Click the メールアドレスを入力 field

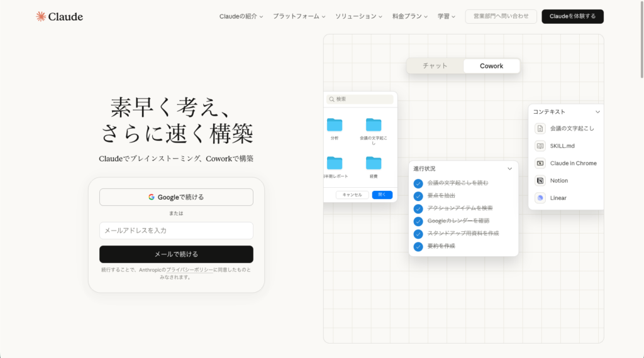coord(176,231)
